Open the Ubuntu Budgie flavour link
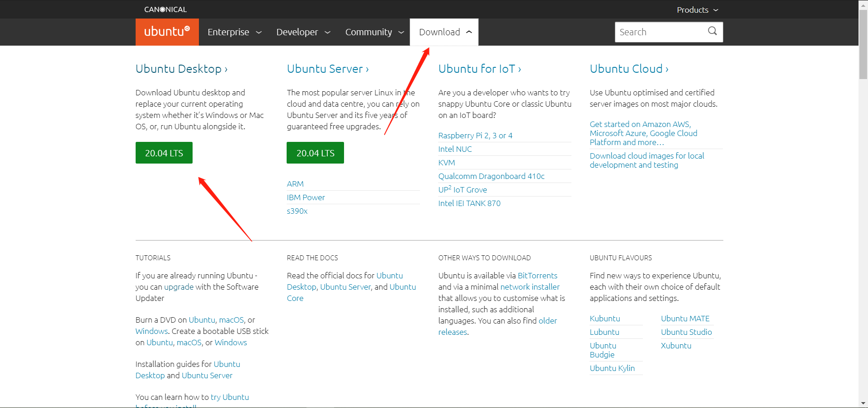868x408 pixels. point(603,350)
